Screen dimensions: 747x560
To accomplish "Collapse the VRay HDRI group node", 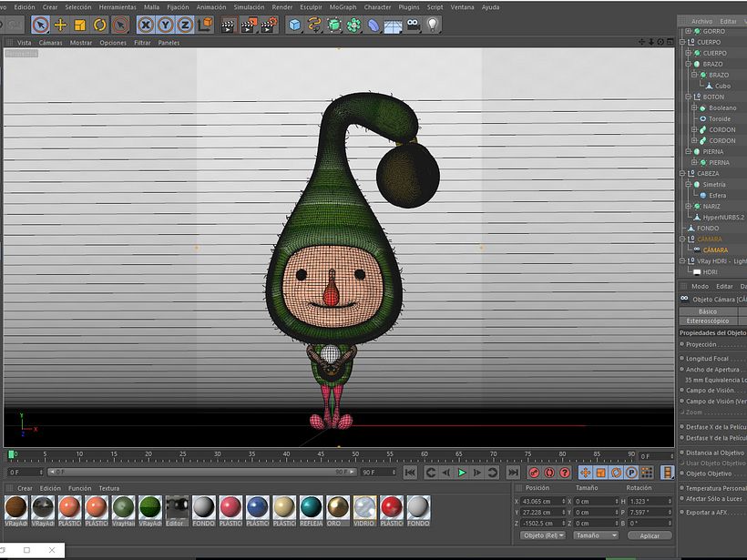I will (x=682, y=261).
